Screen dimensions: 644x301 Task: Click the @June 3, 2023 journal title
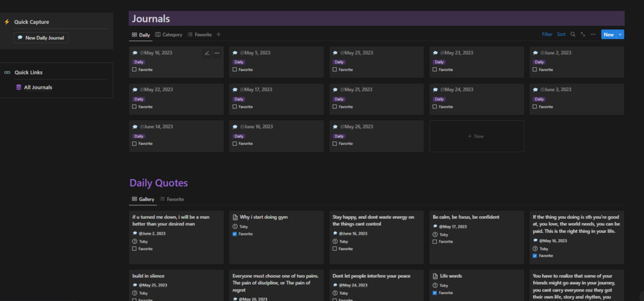556,90
